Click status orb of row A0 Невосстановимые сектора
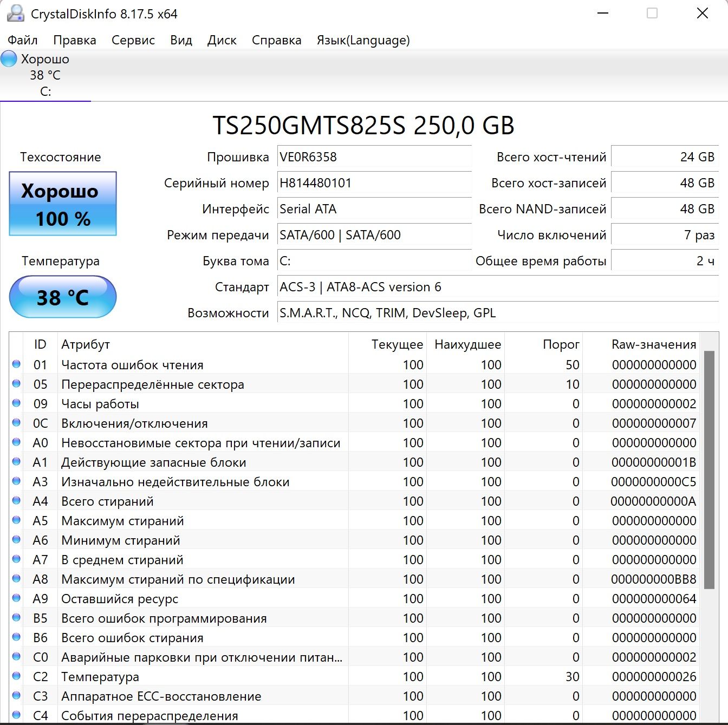Viewport: 728px width, 725px height. (16, 442)
